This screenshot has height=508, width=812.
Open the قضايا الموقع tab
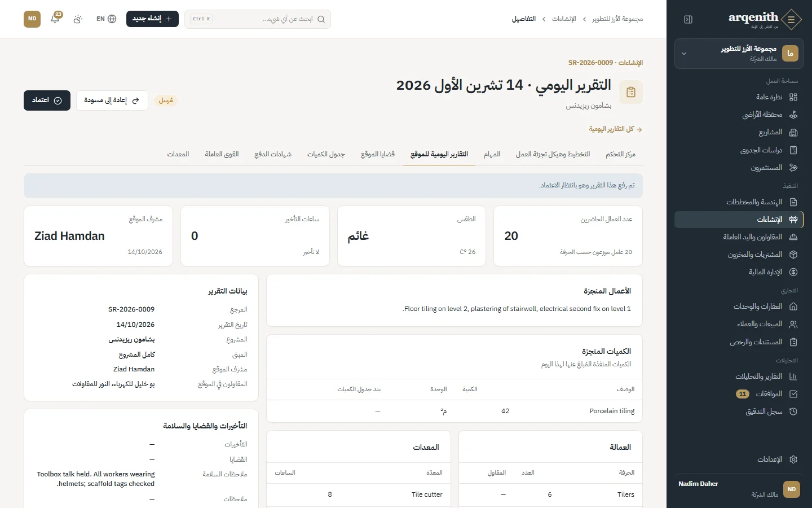pyautogui.click(x=378, y=155)
